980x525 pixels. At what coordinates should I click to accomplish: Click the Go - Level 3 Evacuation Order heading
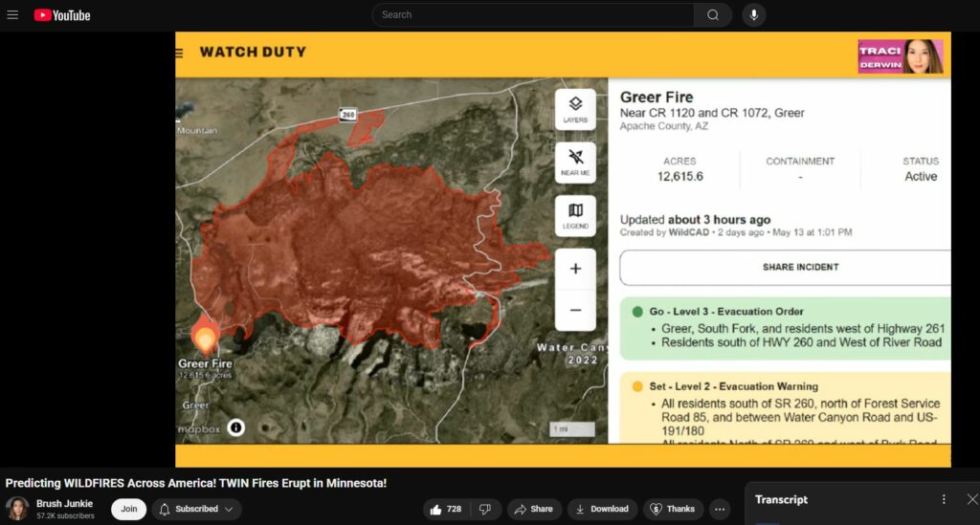726,312
